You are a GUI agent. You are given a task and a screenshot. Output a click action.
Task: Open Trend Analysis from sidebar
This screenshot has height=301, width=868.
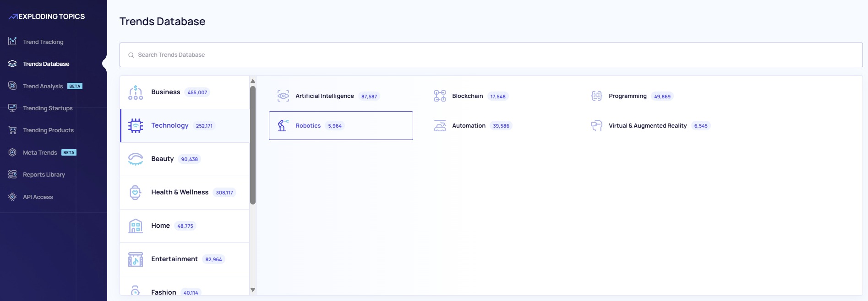click(x=43, y=86)
